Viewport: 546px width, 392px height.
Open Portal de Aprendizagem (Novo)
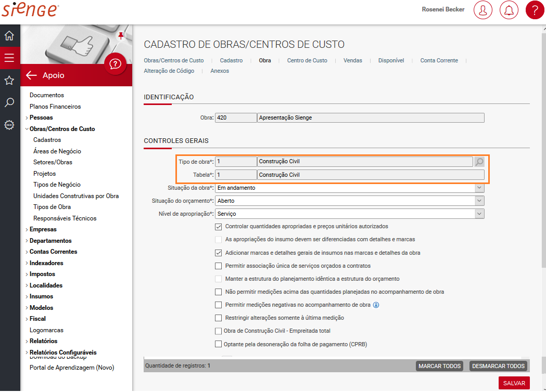pyautogui.click(x=72, y=368)
